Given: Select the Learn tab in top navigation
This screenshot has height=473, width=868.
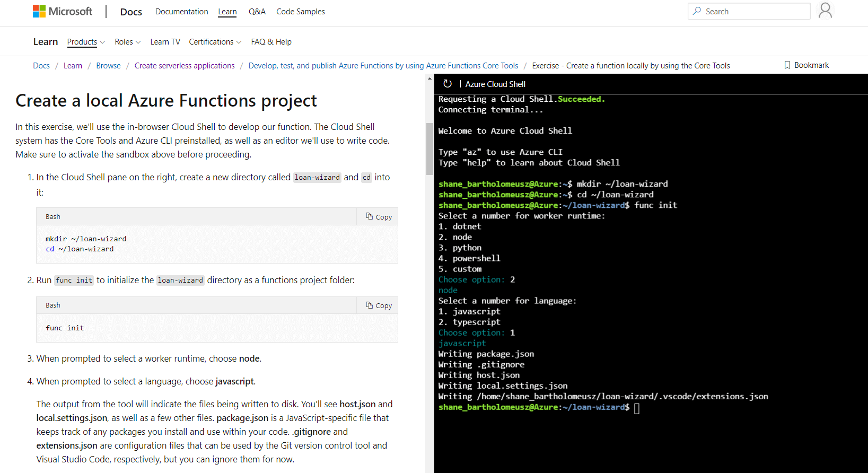Looking at the screenshot, I should 227,12.
